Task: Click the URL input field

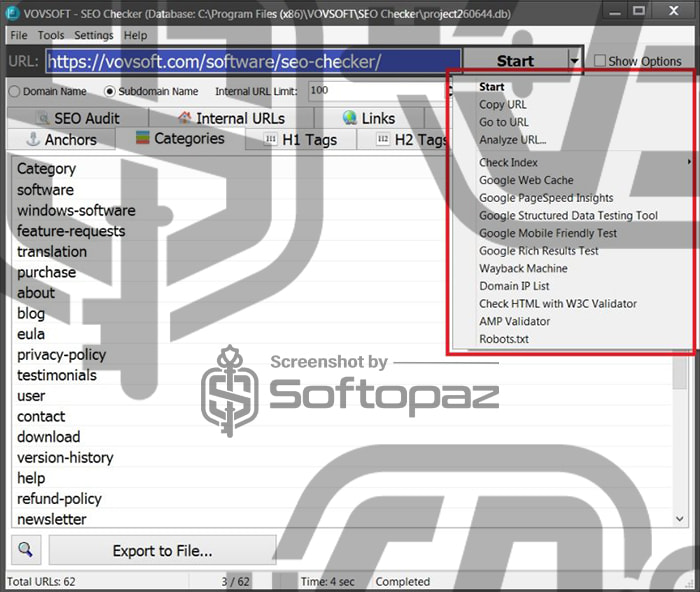Action: coord(253,61)
